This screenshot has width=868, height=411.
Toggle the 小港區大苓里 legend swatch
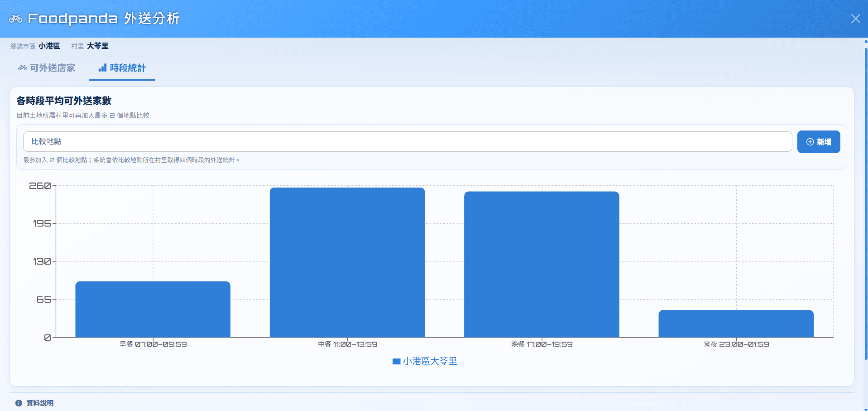[x=396, y=361]
